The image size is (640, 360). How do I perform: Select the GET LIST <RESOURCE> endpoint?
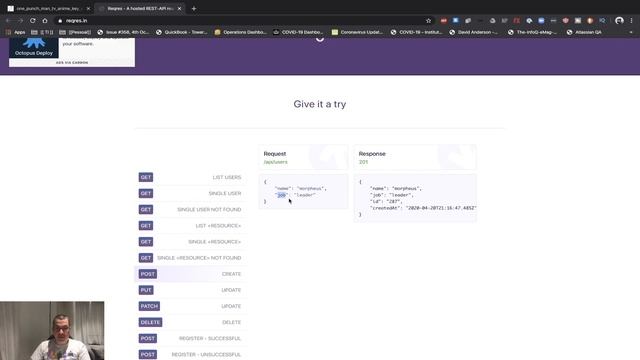[x=190, y=226]
